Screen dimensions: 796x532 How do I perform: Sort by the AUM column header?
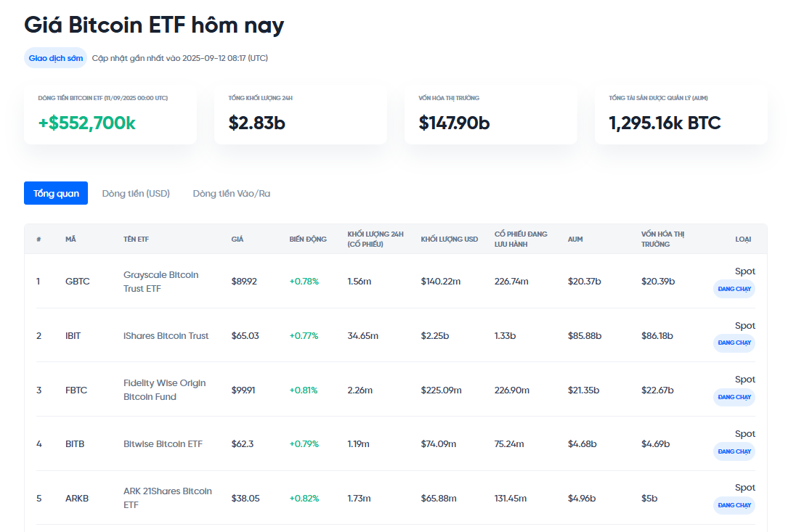pyautogui.click(x=575, y=239)
